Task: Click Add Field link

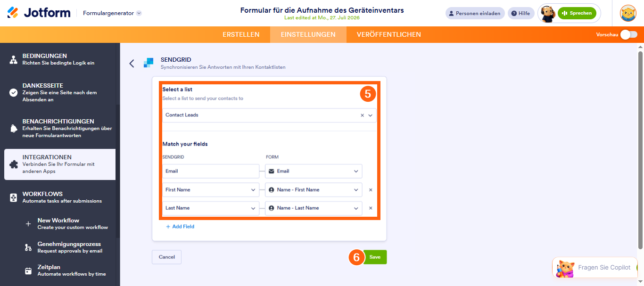Action: pyautogui.click(x=180, y=227)
